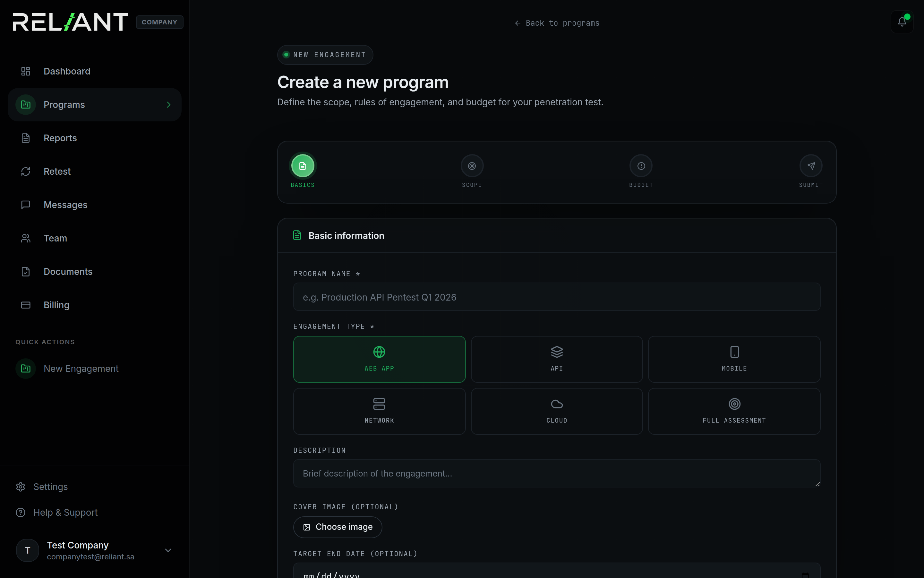Expand the Programs chevron arrow
Screen dimensions: 924x578
click(169, 105)
